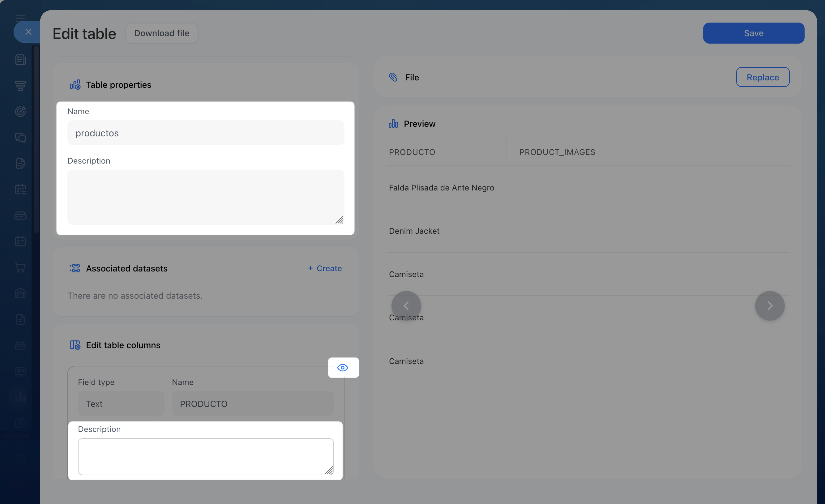Create an associated dataset
Image resolution: width=825 pixels, height=504 pixels.
coord(325,268)
